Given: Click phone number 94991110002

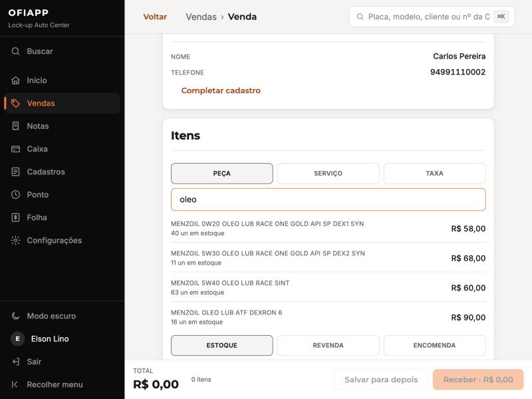Looking at the screenshot, I should pyautogui.click(x=458, y=72).
